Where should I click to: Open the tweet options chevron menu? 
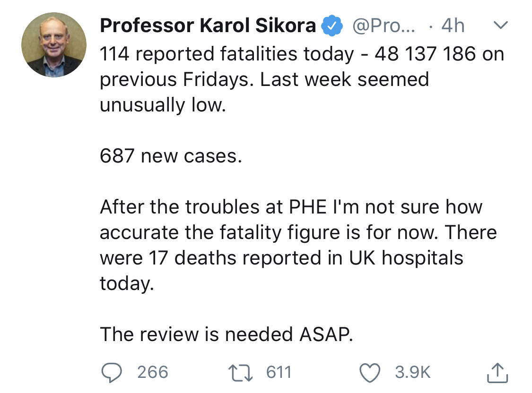pos(499,26)
